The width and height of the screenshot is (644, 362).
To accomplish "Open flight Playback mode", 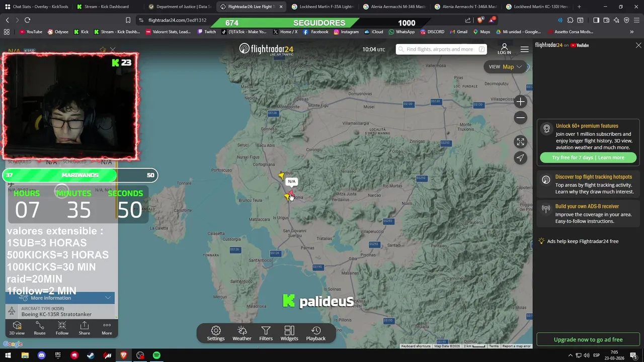I will (x=316, y=333).
